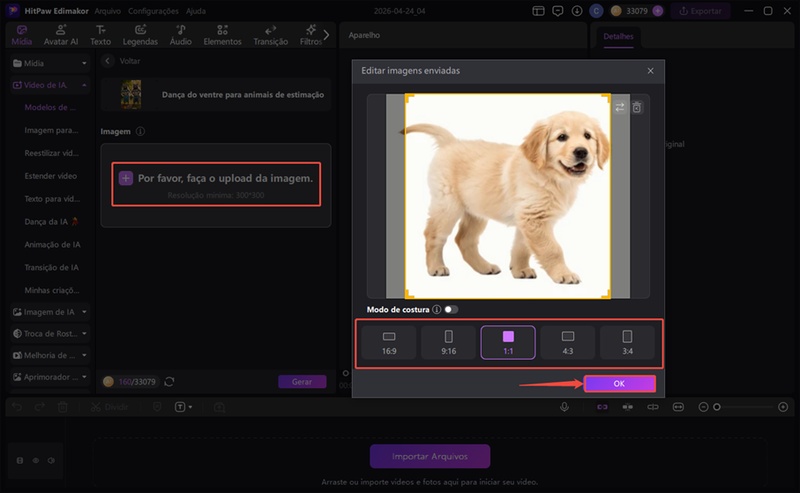
Task: Add more credits with plus icon
Action: coord(658,11)
